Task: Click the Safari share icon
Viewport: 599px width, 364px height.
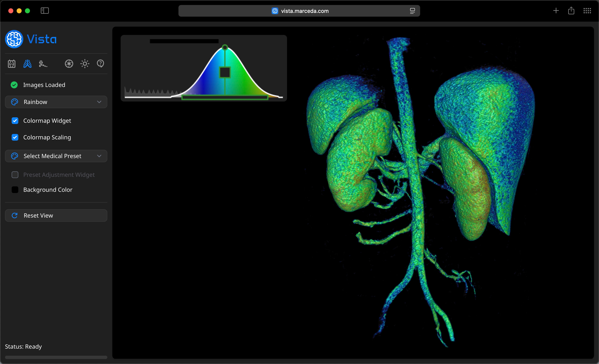Action: coord(571,11)
